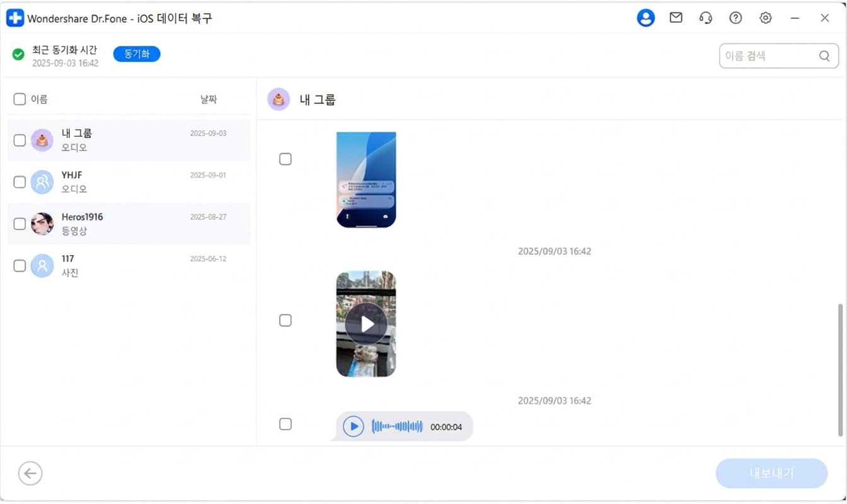Click the 117 contact avatar
The image size is (847, 504).
coord(42,266)
